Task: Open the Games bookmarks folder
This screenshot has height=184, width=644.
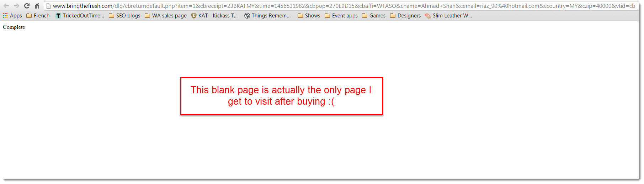Action: click(x=374, y=16)
